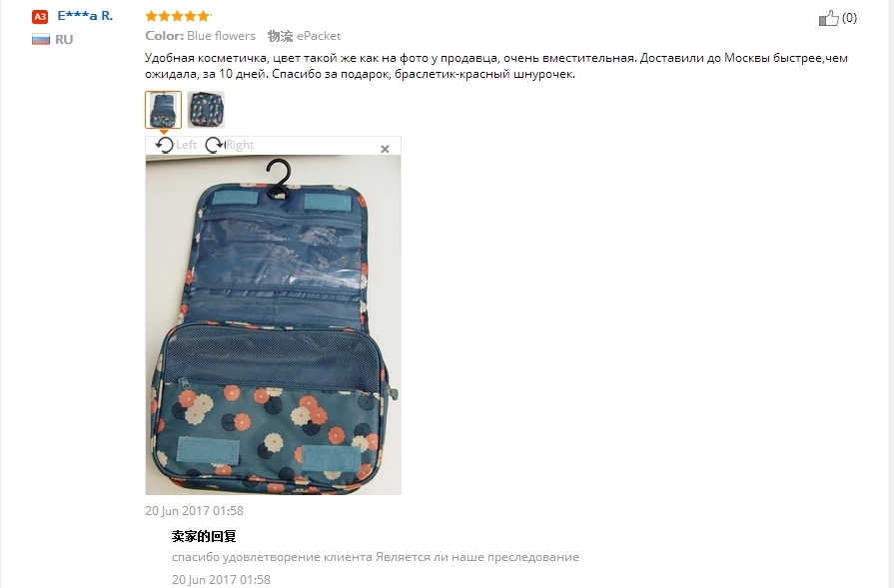Click the Russian flag icon
Viewport: 894px width, 588px height.
coord(41,39)
